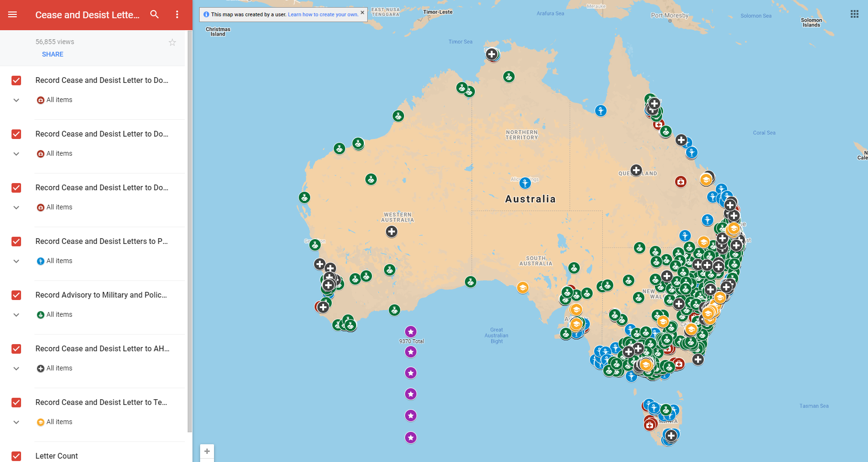Viewport: 868px width, 462px height.
Task: Click the Letter Count layer title
Action: coord(56,456)
